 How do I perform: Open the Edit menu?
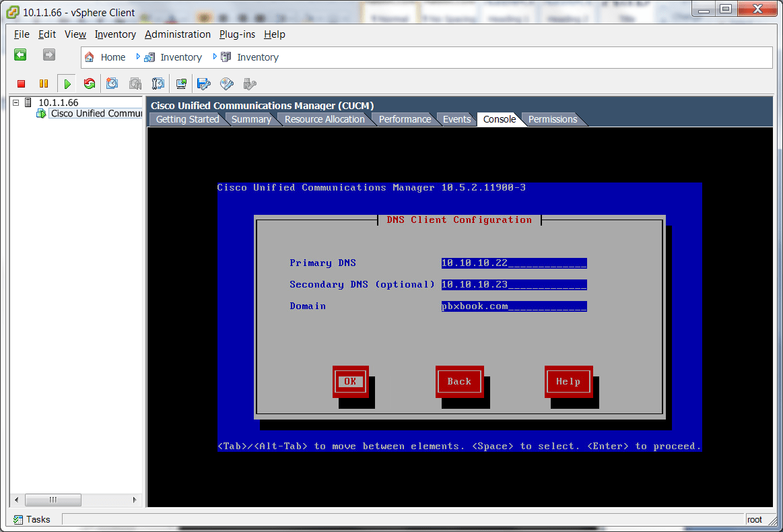(x=47, y=34)
